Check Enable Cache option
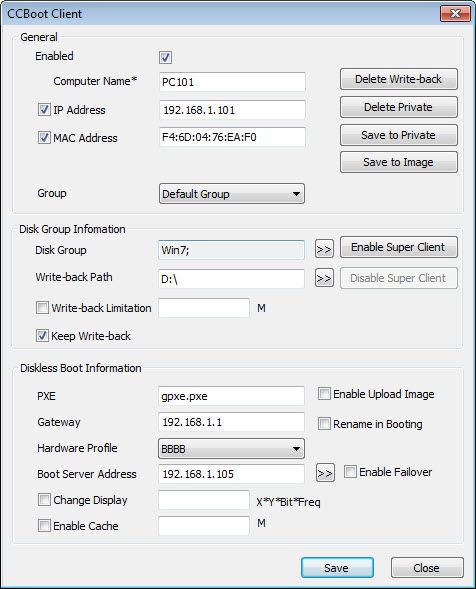This screenshot has width=476, height=589. pyautogui.click(x=44, y=526)
